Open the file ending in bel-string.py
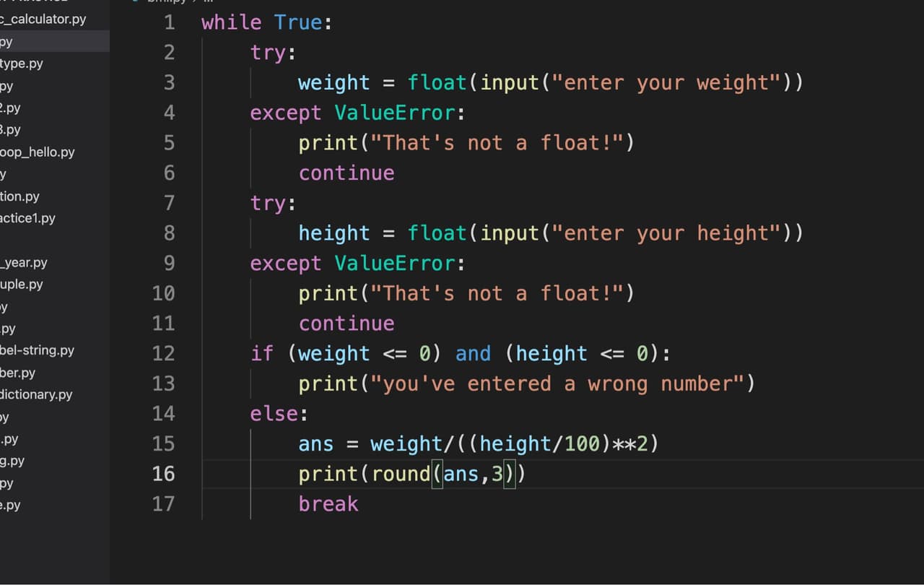Viewport: 924px width, 585px height. click(x=38, y=351)
